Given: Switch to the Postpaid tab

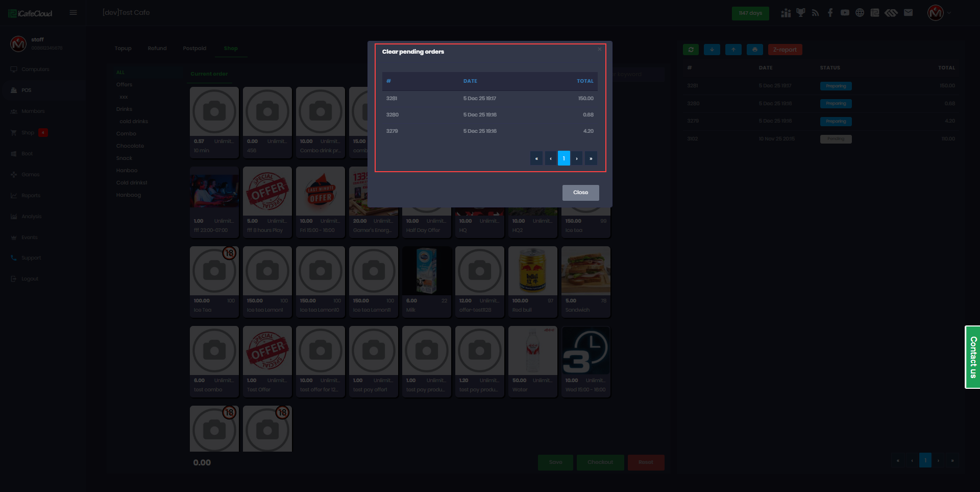Looking at the screenshot, I should pyautogui.click(x=194, y=49).
